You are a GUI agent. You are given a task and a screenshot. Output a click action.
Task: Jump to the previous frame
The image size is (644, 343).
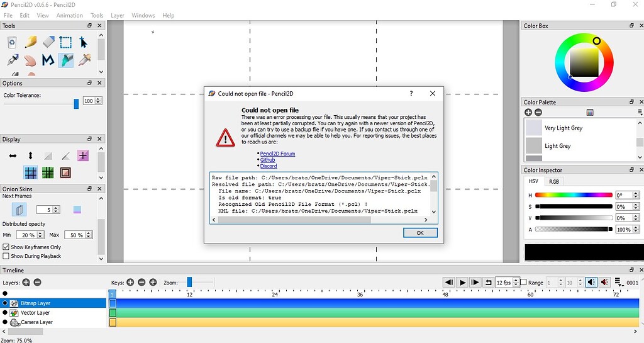click(x=449, y=282)
